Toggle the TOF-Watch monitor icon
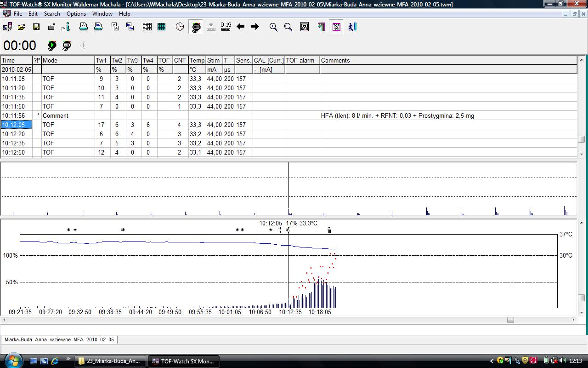This screenshot has width=588, height=368. pos(196,27)
